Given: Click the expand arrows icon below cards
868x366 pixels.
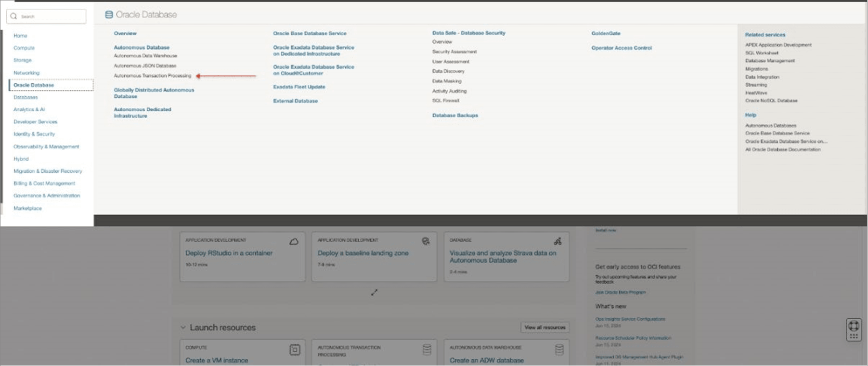Looking at the screenshot, I should click(374, 292).
